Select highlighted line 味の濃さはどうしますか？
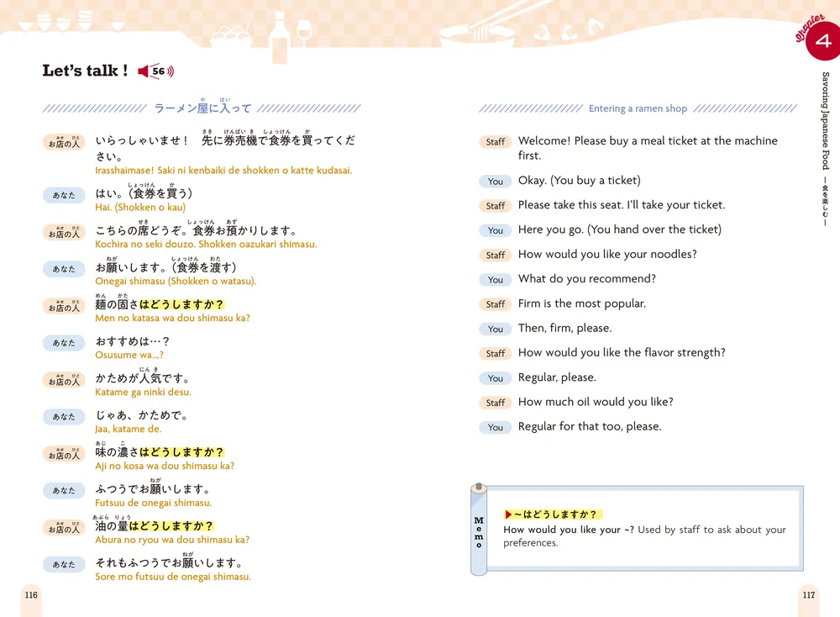 [160, 451]
